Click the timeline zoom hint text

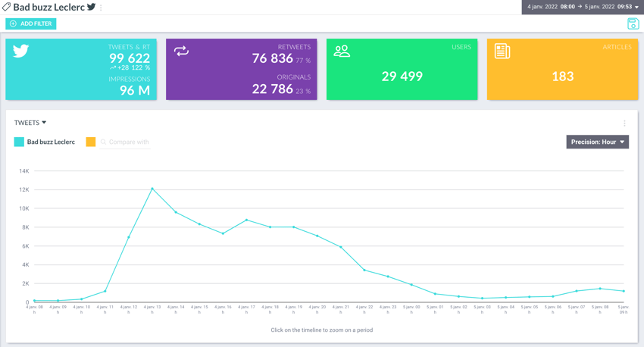pyautogui.click(x=321, y=330)
